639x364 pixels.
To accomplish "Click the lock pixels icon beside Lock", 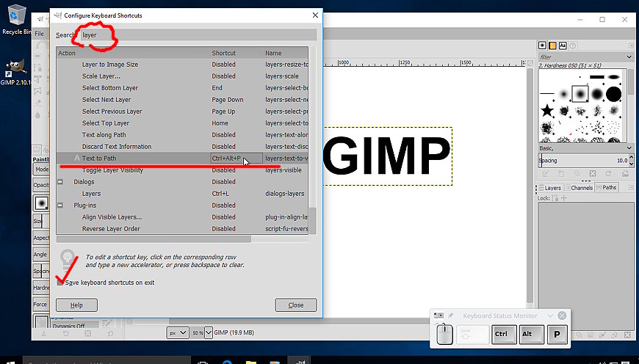I will (x=555, y=198).
